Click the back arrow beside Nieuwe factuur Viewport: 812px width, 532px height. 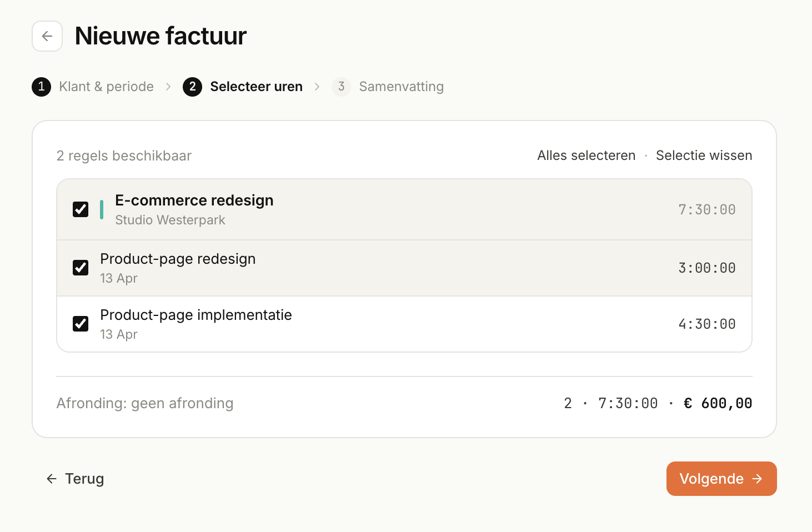point(47,36)
